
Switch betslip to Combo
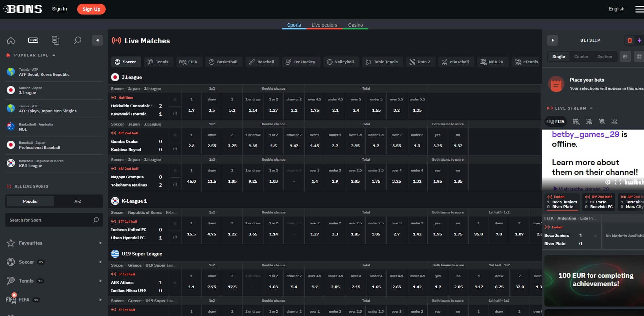581,57
